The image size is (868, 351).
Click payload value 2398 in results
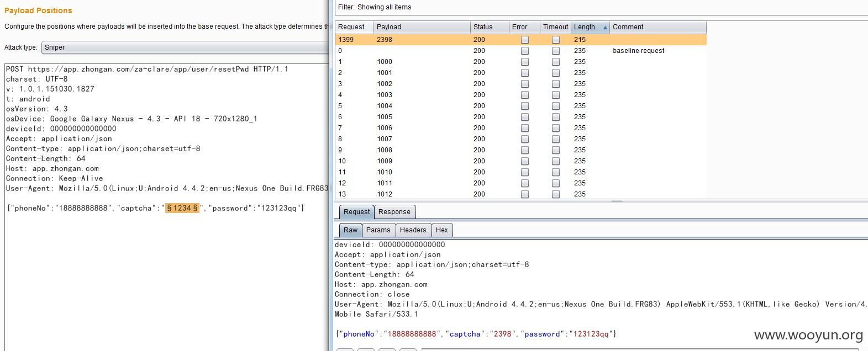click(385, 40)
